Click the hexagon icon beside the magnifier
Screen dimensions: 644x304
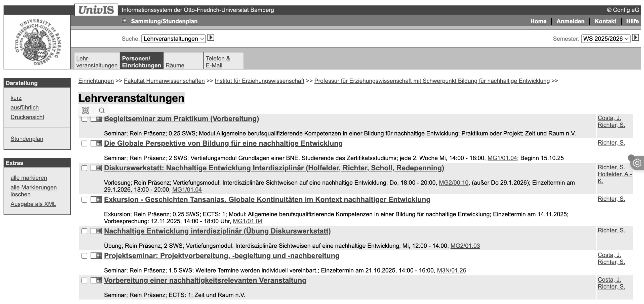coord(86,110)
